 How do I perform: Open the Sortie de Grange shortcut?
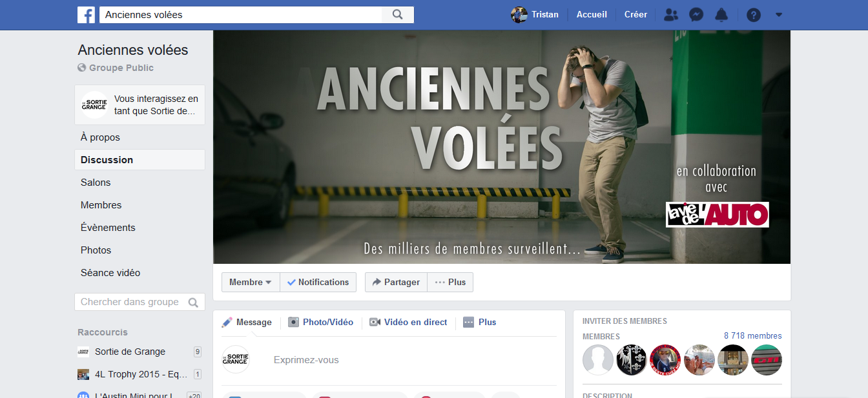coord(130,352)
